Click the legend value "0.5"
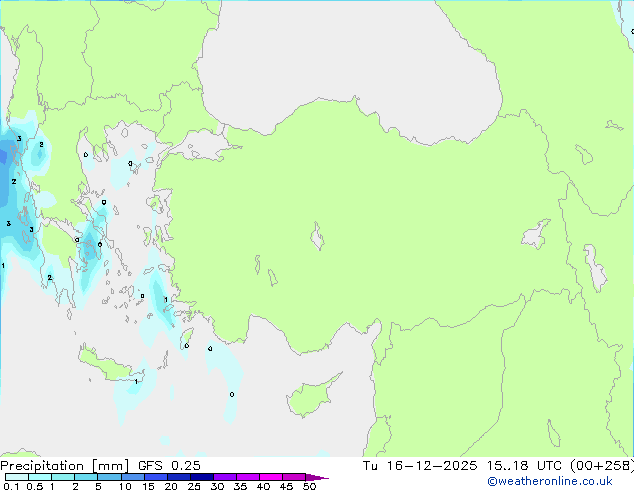The image size is (634, 490). pos(35,486)
